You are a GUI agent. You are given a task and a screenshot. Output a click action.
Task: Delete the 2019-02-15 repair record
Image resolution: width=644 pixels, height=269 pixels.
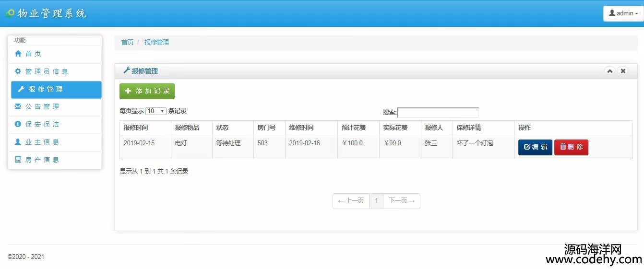(x=571, y=147)
